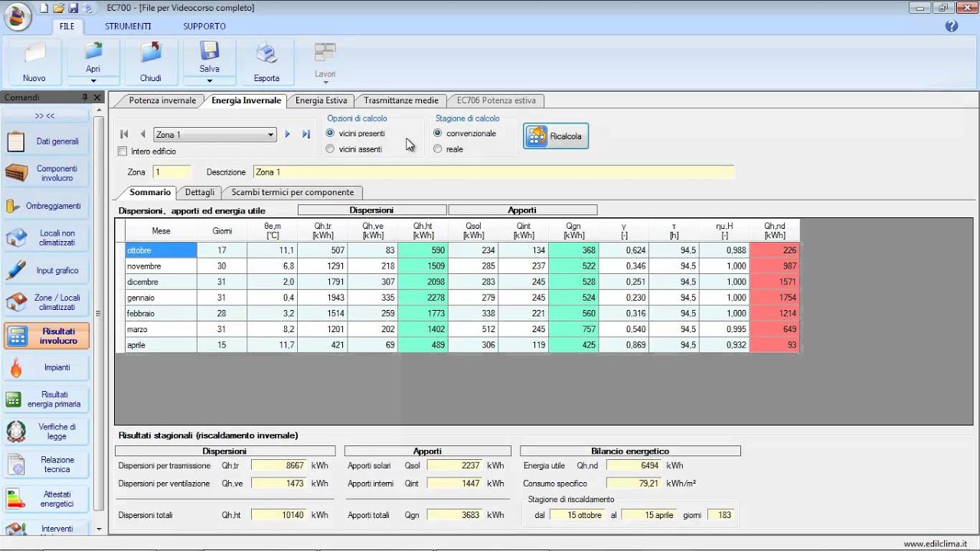The image size is (980, 551).
Task: Open the EC700 application orb menu
Action: pyautogui.click(x=18, y=17)
